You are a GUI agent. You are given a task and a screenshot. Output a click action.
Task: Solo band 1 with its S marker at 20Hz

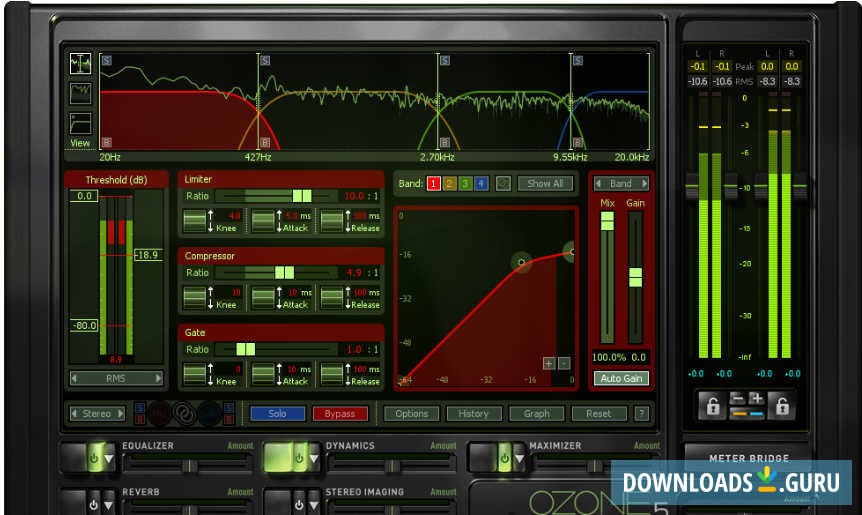click(x=107, y=60)
